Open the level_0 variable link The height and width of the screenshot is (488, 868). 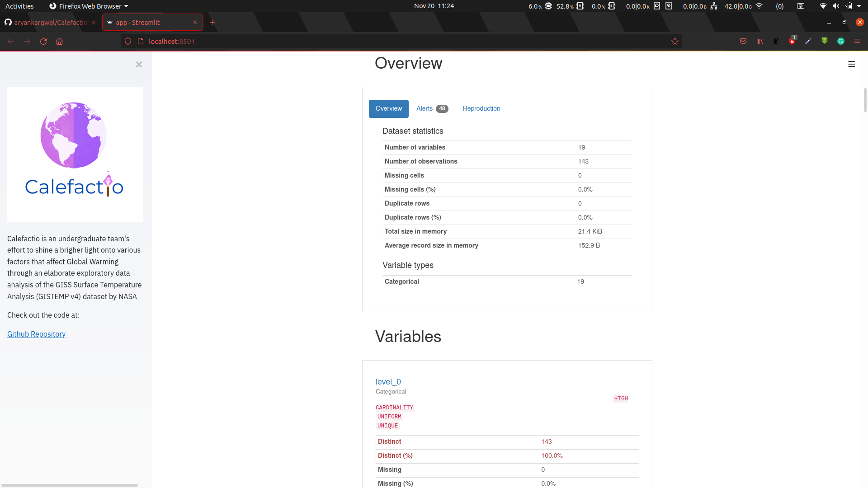coord(388,382)
